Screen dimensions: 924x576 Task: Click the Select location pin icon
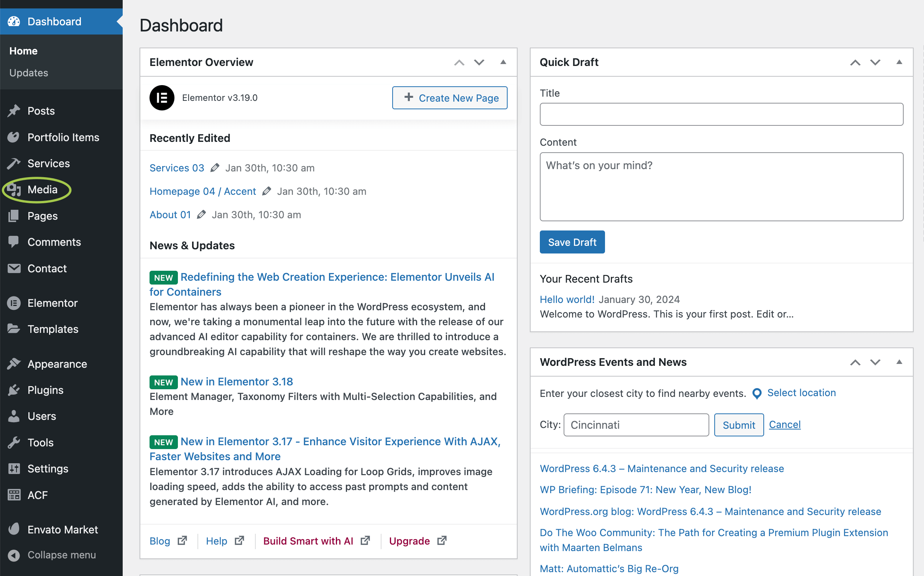click(757, 393)
